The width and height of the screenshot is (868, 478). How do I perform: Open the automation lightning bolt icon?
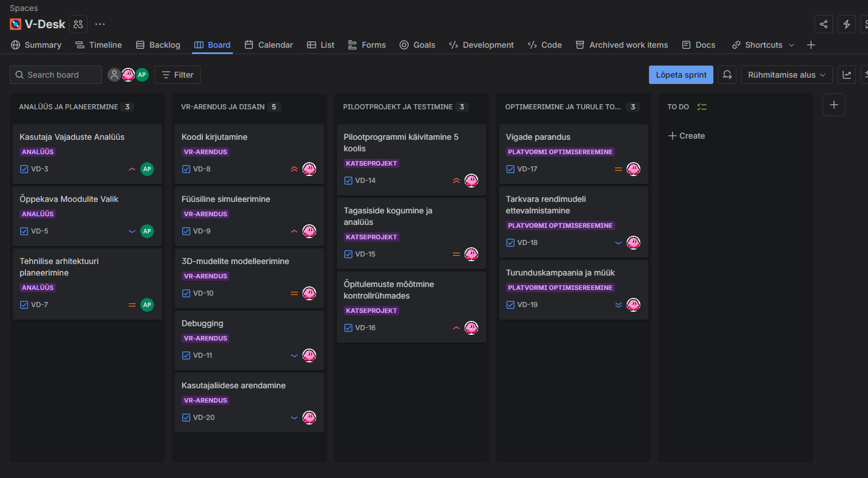click(847, 24)
